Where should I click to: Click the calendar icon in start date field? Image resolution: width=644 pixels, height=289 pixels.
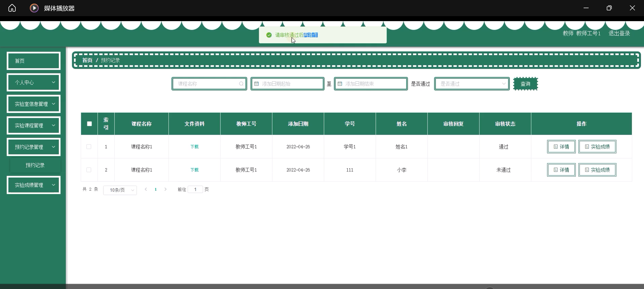pos(257,84)
